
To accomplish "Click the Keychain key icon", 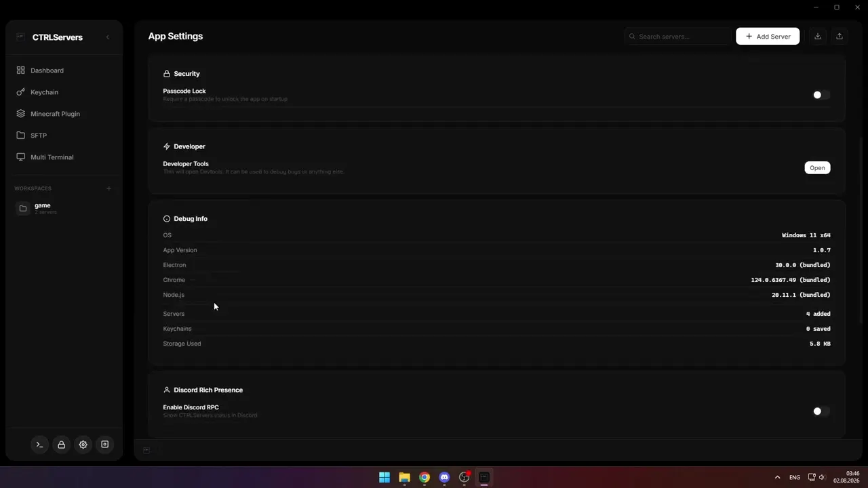I will [x=21, y=92].
